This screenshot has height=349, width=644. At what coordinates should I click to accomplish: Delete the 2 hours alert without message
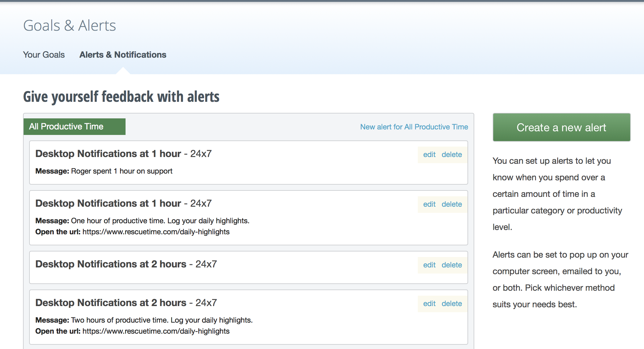(452, 265)
